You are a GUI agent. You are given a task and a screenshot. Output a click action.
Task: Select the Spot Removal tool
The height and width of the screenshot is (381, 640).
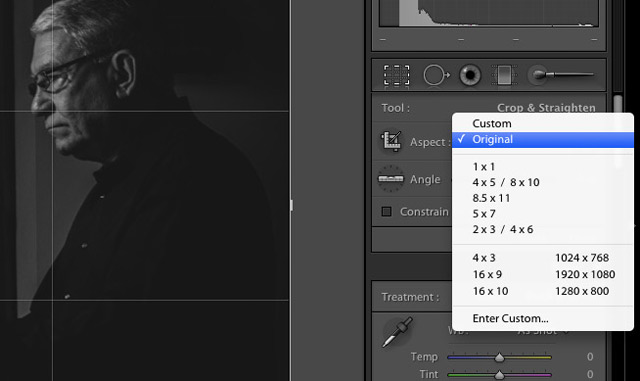436,75
